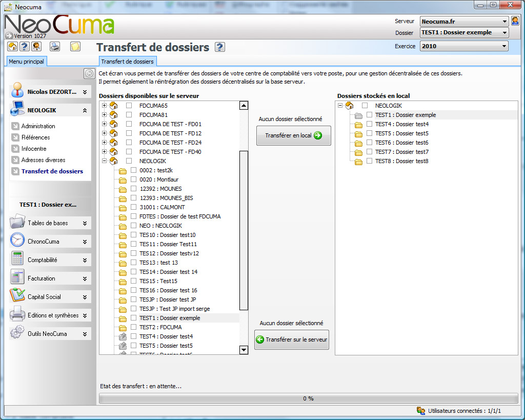This screenshot has width=525, height=420.
Task: Open Adresses diverses in the sidebar
Action: (43, 160)
